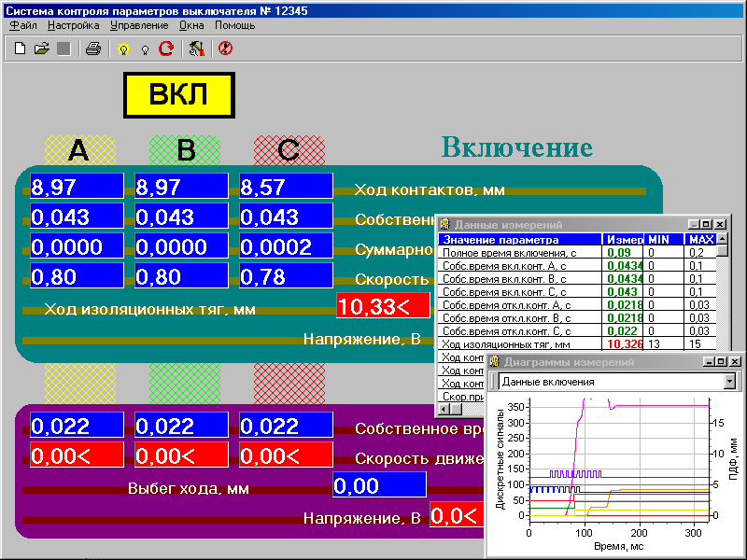Click the yellow ВКЛ state button
Image resolution: width=747 pixels, height=560 pixels.
tap(179, 95)
